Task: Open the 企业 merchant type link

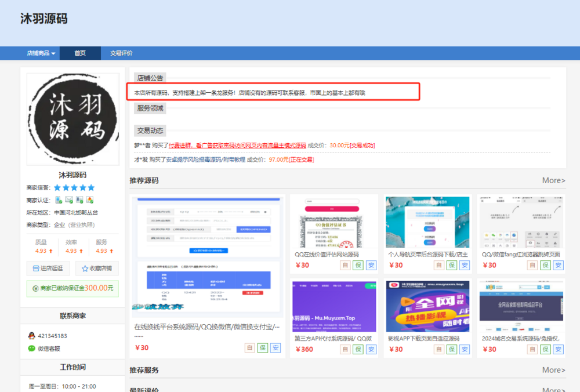Action: (x=59, y=225)
